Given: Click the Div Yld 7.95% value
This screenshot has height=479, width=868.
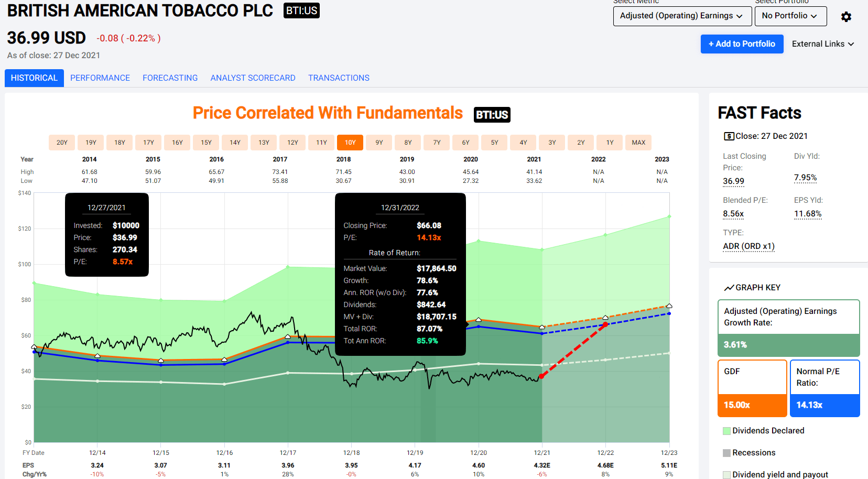Looking at the screenshot, I should [x=805, y=178].
